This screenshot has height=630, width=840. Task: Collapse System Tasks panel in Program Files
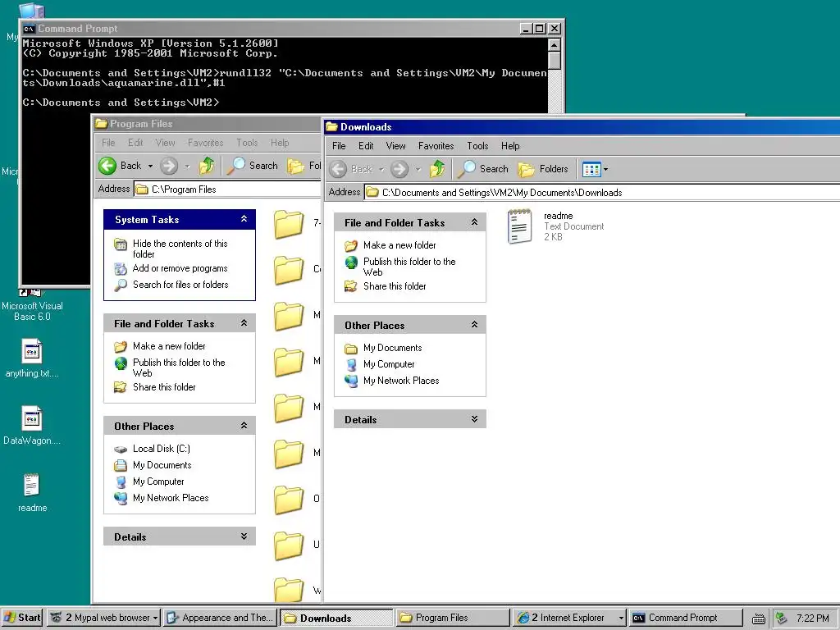pyautogui.click(x=244, y=219)
